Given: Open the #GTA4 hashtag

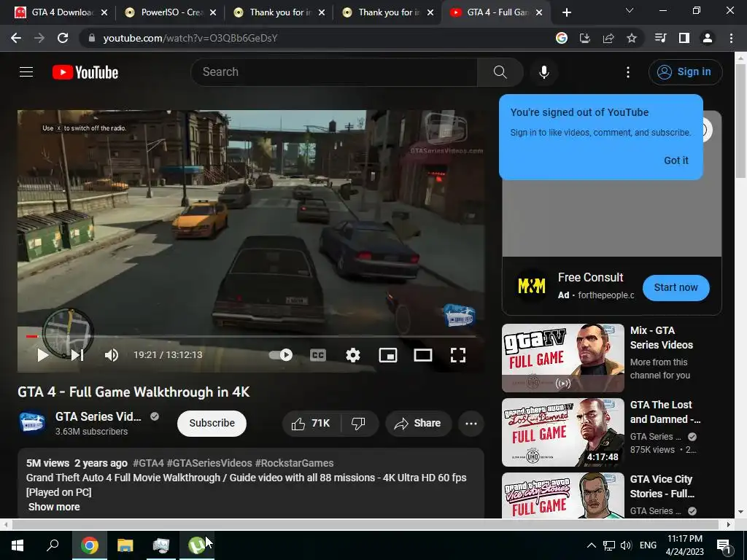Looking at the screenshot, I should pyautogui.click(x=148, y=463).
